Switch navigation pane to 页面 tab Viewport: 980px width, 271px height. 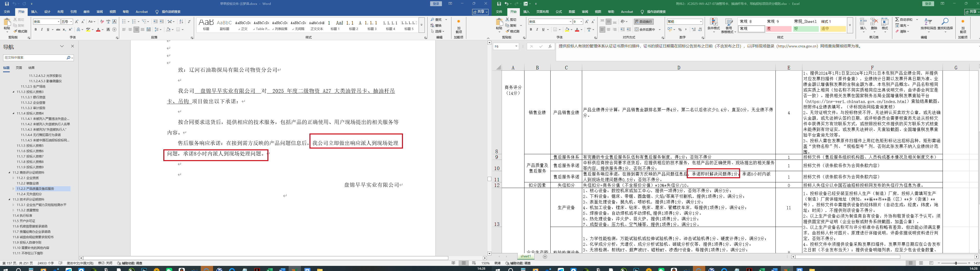pyautogui.click(x=19, y=68)
